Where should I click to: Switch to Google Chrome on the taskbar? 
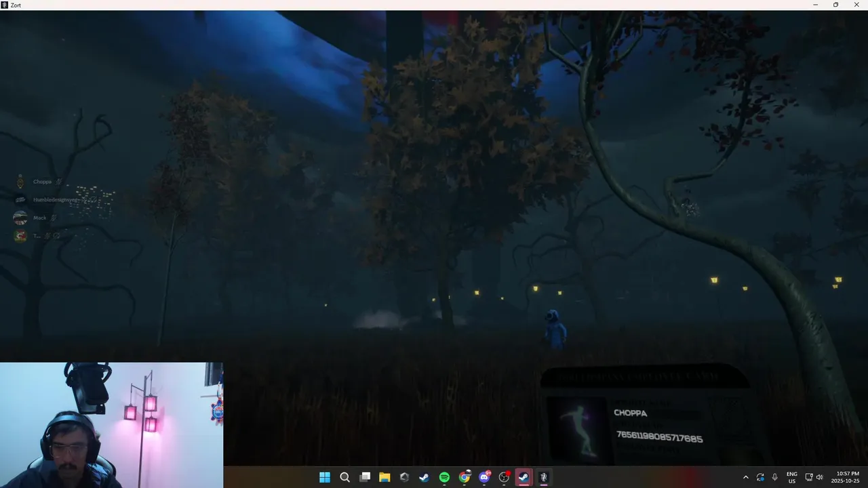465,477
